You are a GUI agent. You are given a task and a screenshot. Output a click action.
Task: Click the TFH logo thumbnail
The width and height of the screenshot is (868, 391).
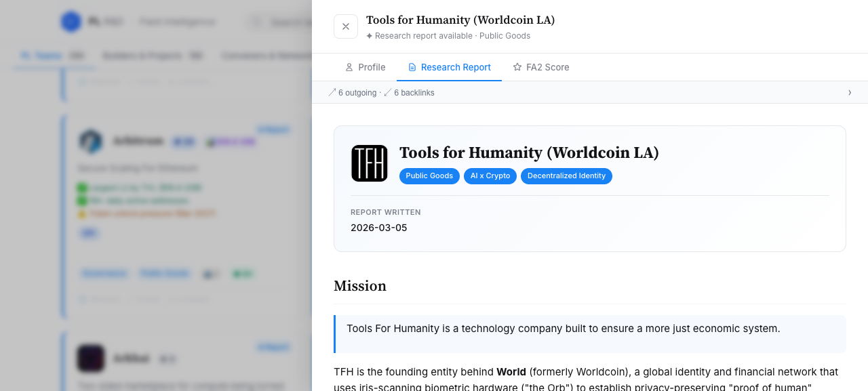[x=370, y=163]
